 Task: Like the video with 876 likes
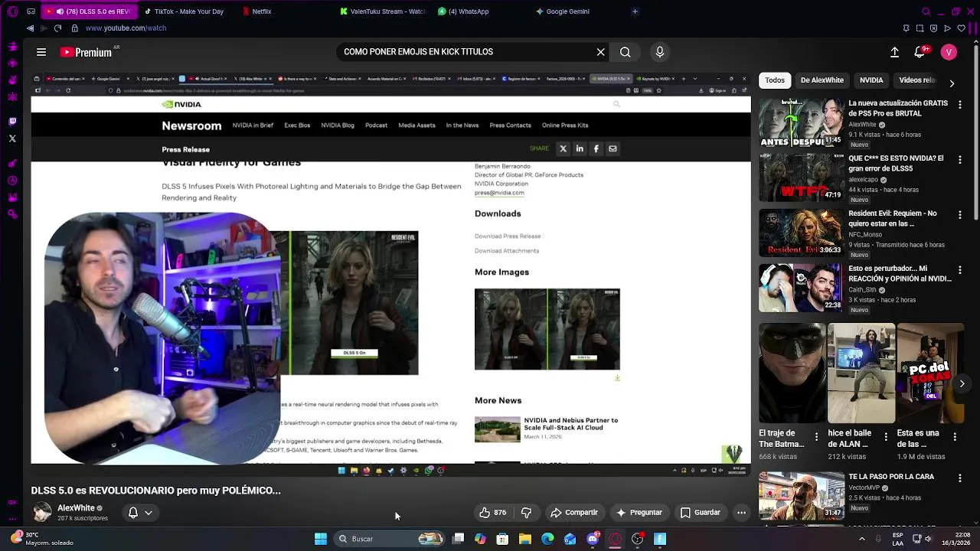coord(492,513)
